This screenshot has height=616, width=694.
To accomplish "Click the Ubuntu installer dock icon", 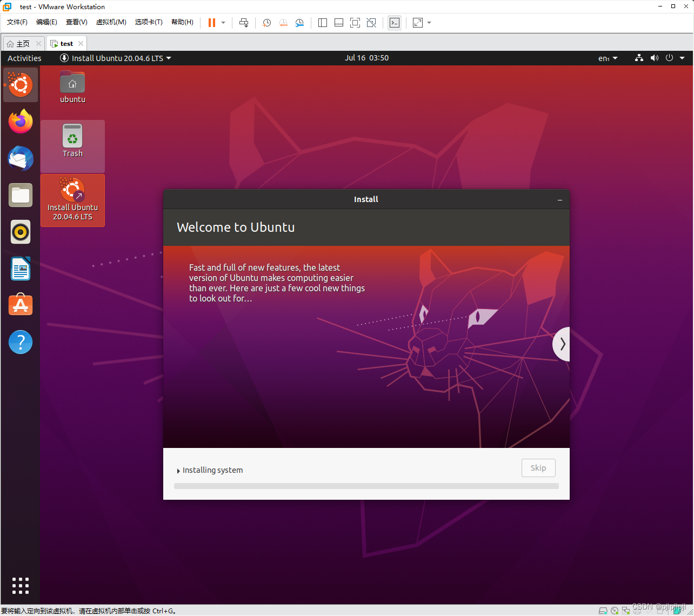I will 21,85.
